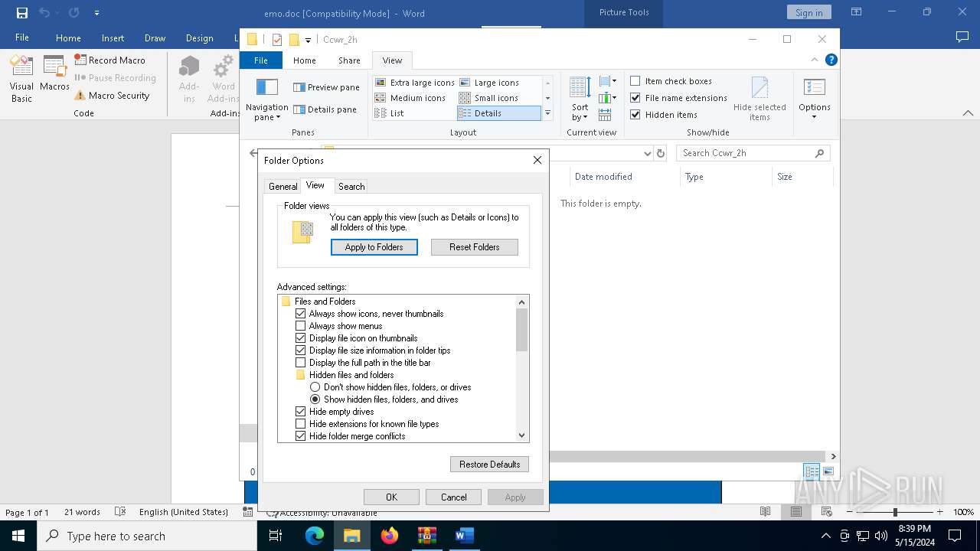Open the Explorer File tab
Image resolution: width=980 pixels, height=551 pixels.
261,60
